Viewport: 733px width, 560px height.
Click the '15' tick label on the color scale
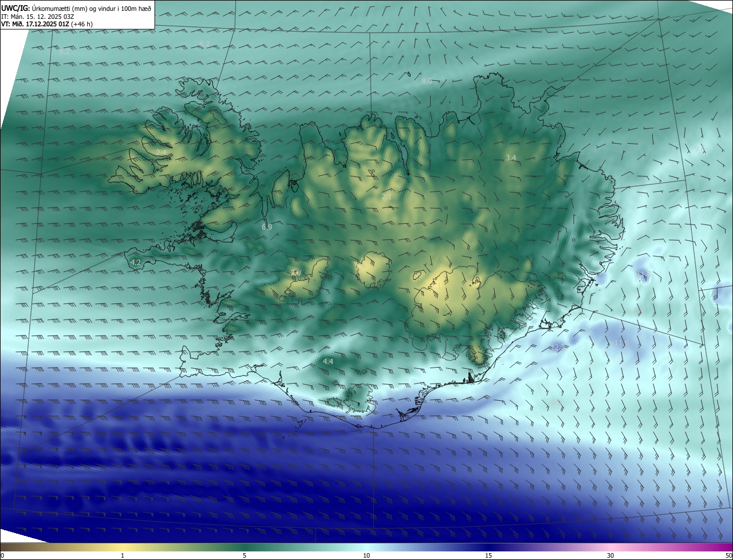pyautogui.click(x=488, y=555)
